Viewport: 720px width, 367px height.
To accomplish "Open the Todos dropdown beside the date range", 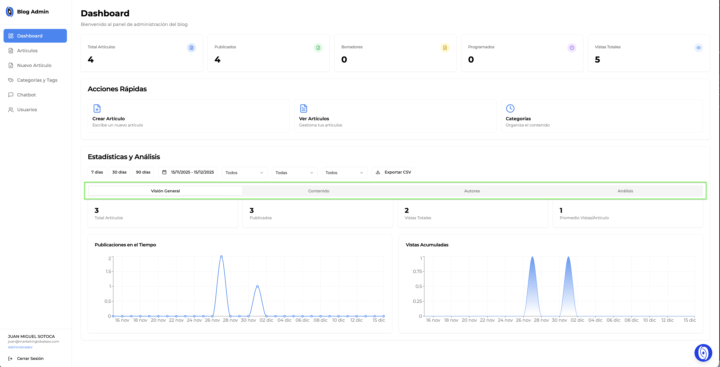I will pyautogui.click(x=245, y=173).
